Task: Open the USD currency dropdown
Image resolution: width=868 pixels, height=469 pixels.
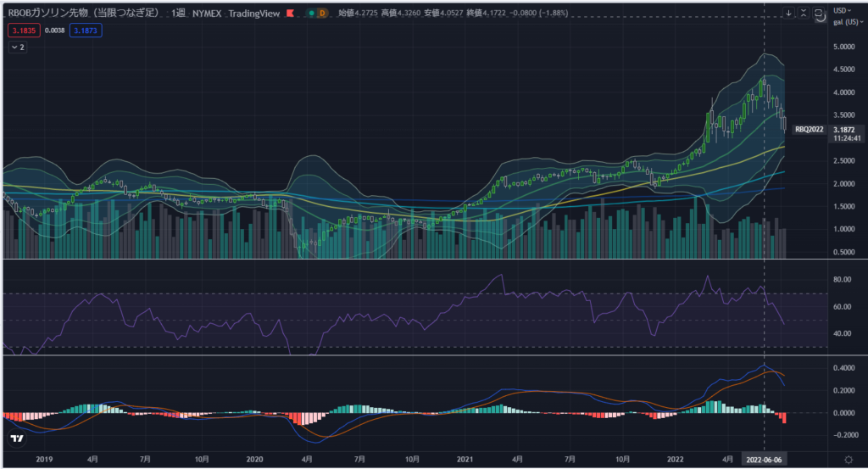Action: click(x=843, y=9)
